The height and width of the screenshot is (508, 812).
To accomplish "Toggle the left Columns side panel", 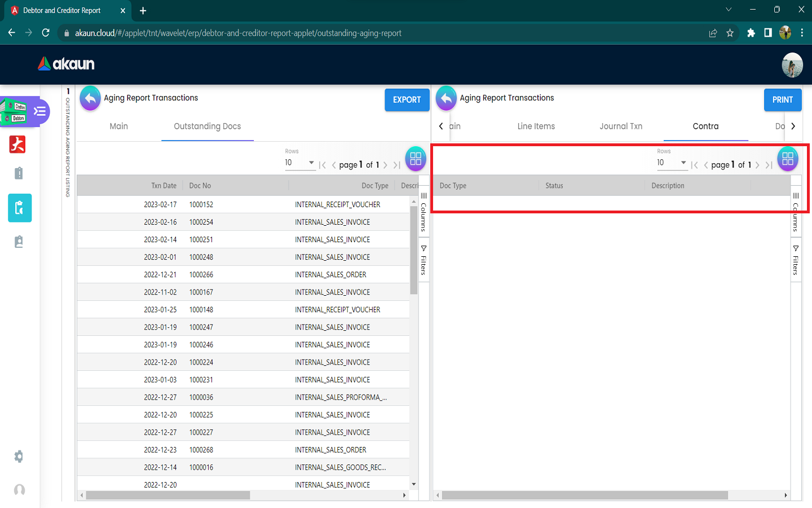I will 423,213.
